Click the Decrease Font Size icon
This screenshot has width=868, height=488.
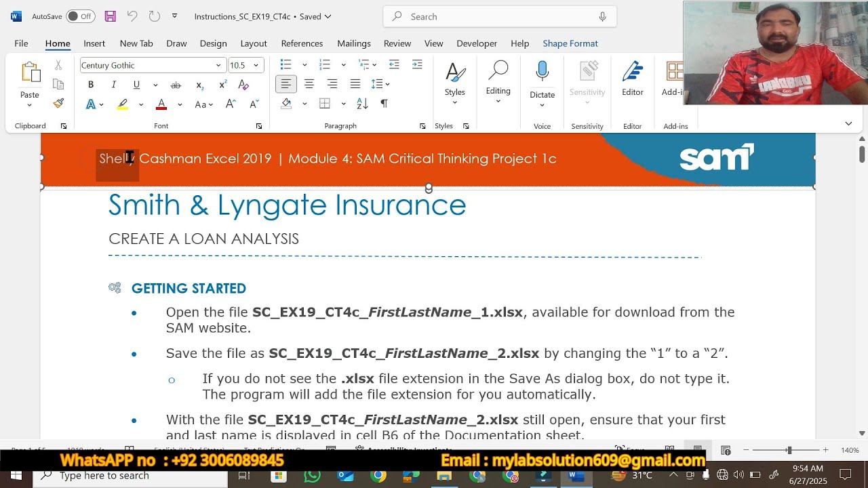254,104
